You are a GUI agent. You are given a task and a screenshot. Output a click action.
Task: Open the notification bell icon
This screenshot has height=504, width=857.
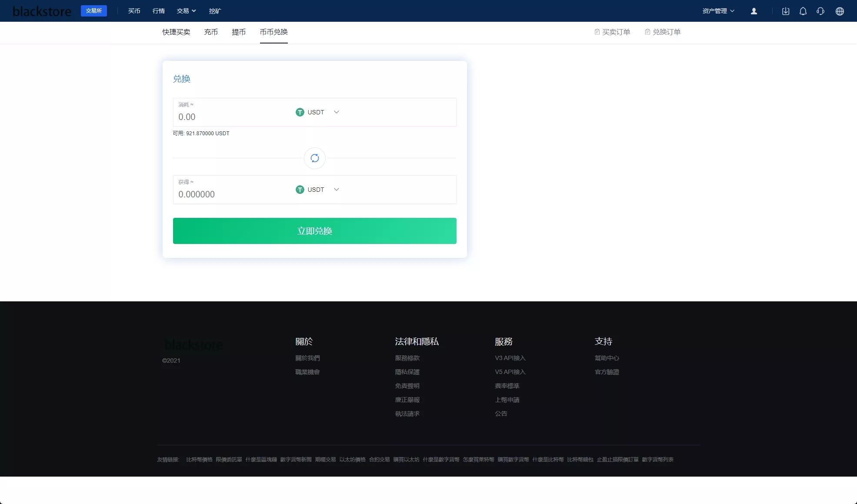(x=803, y=11)
